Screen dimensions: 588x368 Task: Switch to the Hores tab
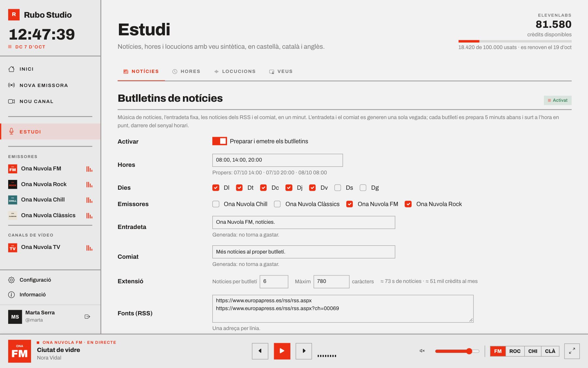(186, 71)
